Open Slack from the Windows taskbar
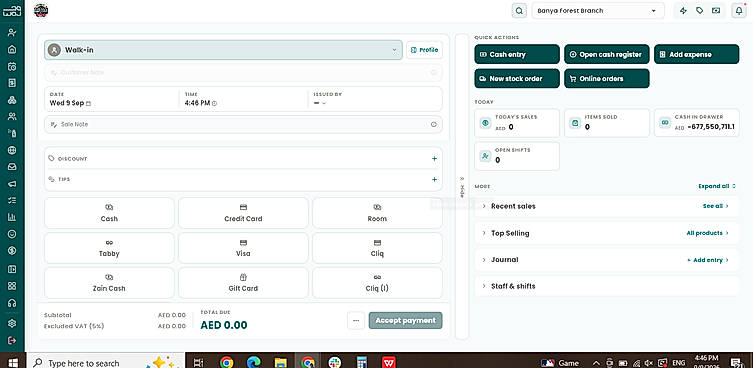This screenshot has width=753, height=368. [335, 362]
